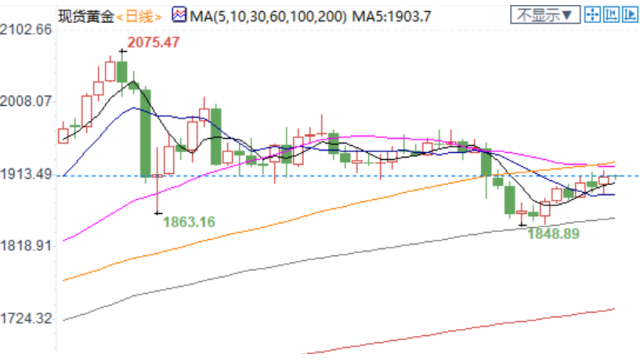Change the 日线 period selector
The image size is (640, 360).
[x=139, y=17]
